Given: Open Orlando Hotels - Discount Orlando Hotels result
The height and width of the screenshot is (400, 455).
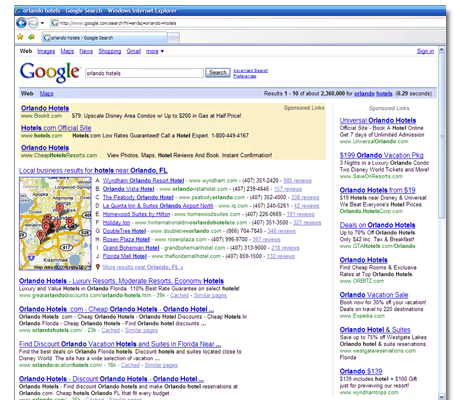Looking at the screenshot, I should 111,379.
